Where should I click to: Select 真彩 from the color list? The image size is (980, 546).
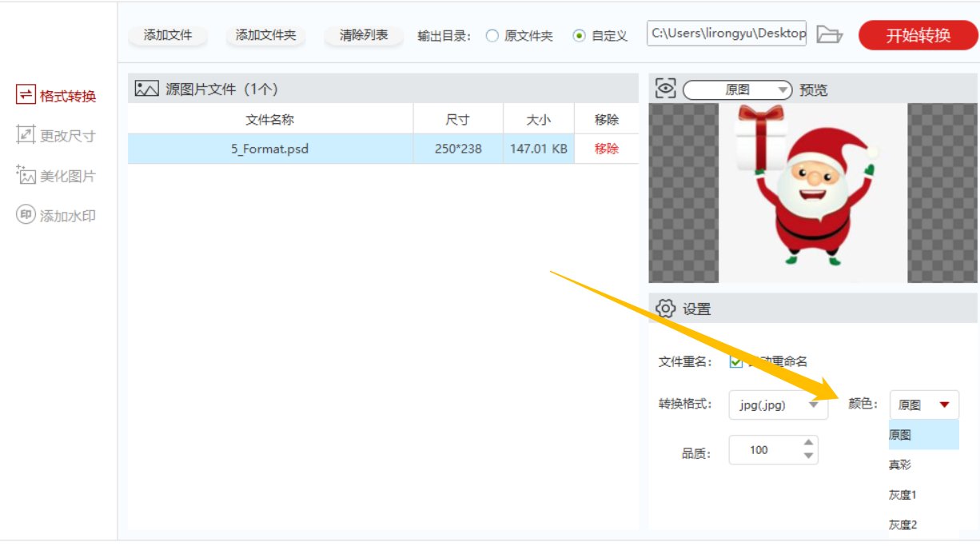[902, 464]
